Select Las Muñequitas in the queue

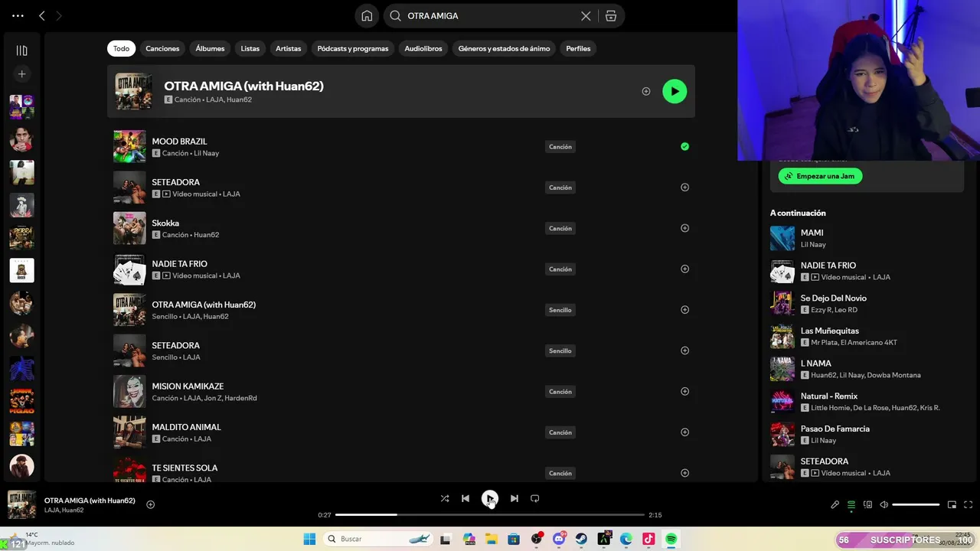[865, 336]
